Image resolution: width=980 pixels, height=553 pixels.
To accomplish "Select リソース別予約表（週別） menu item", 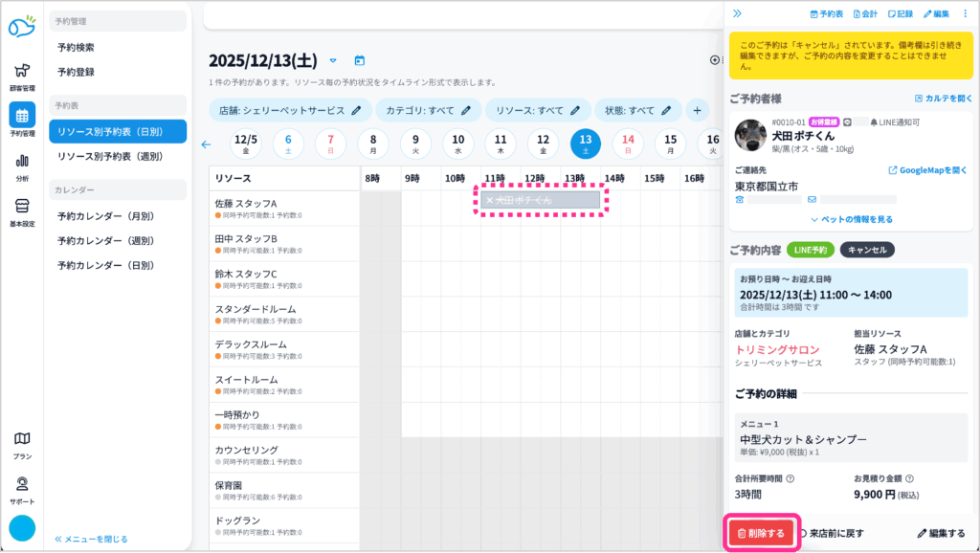I will [x=108, y=156].
